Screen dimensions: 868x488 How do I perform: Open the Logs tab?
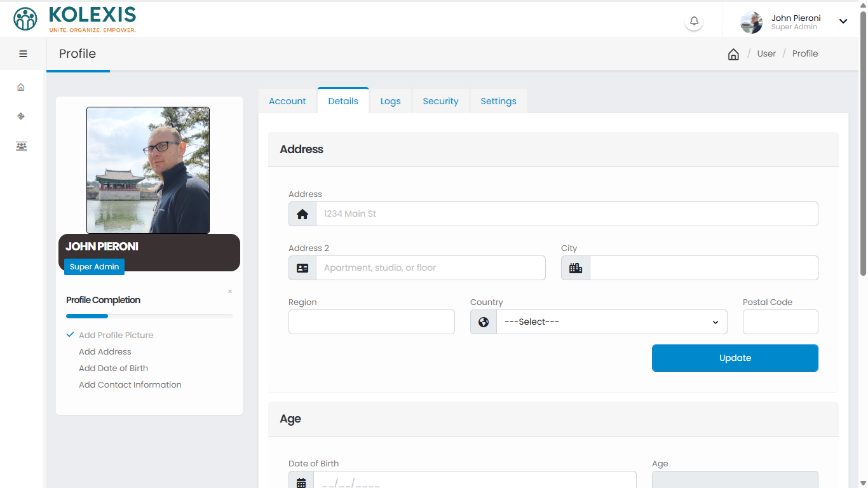click(391, 101)
